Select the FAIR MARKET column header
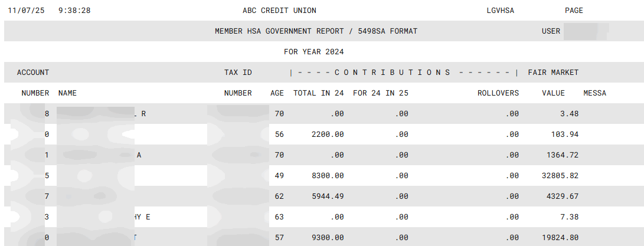This screenshot has width=644, height=246. 553,73
